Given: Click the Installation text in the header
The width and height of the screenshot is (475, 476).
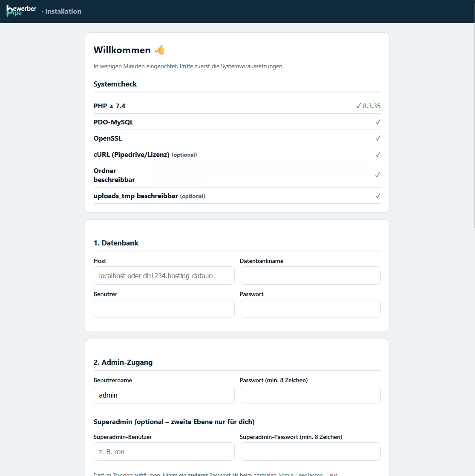Looking at the screenshot, I should [x=63, y=11].
